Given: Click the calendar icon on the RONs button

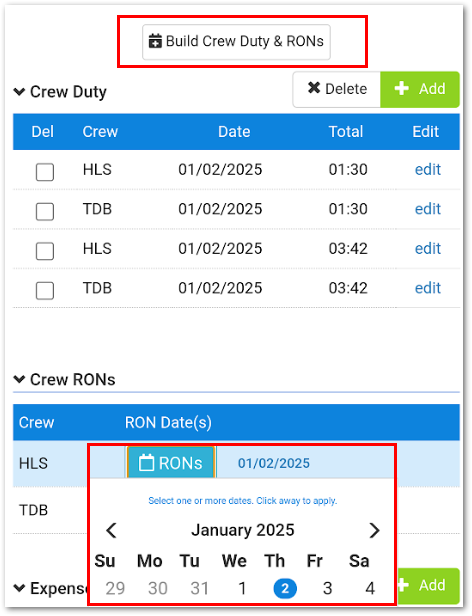Looking at the screenshot, I should [146, 463].
